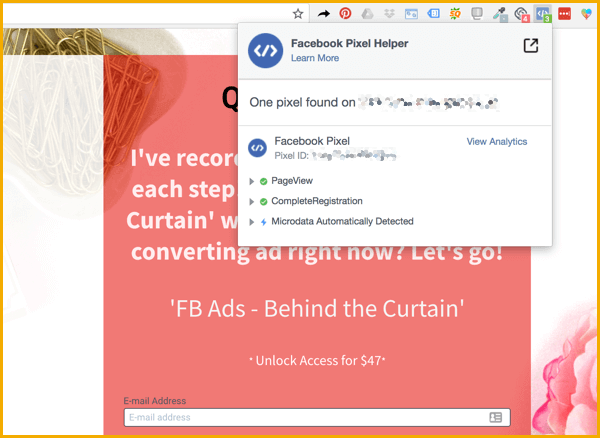Click the 'One pixel found on' text

point(302,103)
